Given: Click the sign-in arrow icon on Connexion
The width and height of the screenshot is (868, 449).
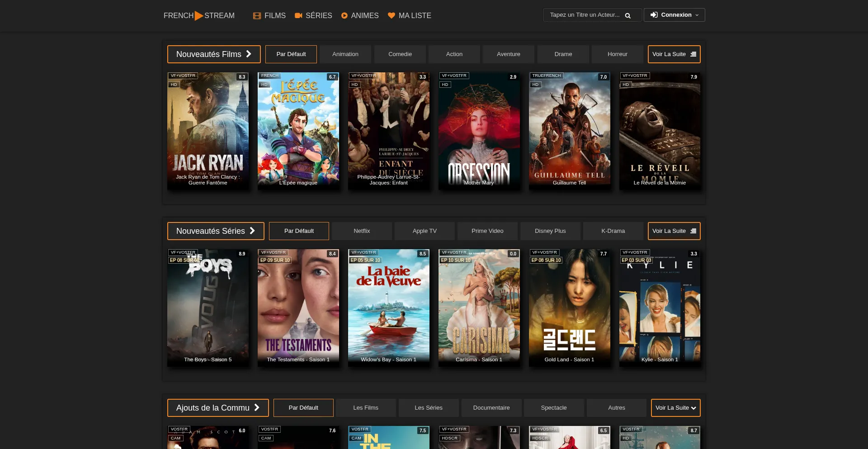Looking at the screenshot, I should (654, 15).
